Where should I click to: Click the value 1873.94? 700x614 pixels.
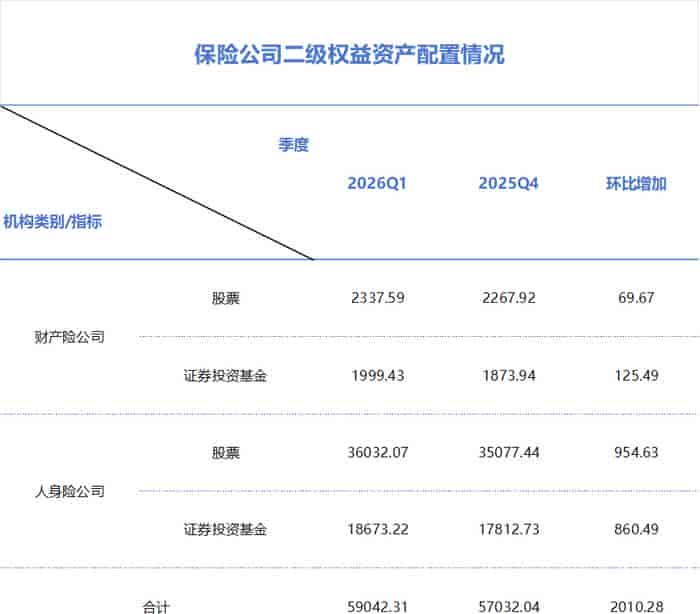pyautogui.click(x=509, y=376)
